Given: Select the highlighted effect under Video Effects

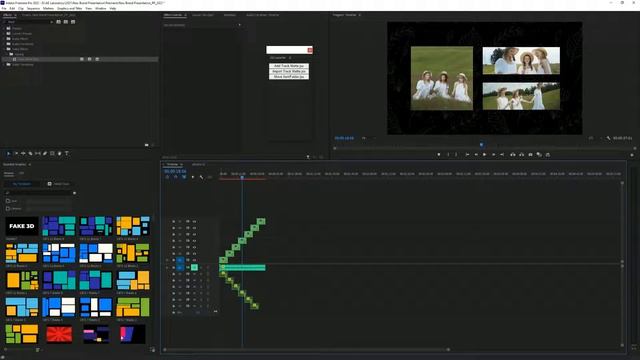Looking at the screenshot, I should [80, 59].
